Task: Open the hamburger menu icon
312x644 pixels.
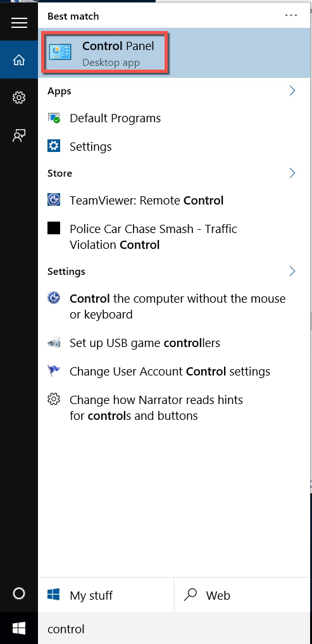Action: click(19, 23)
